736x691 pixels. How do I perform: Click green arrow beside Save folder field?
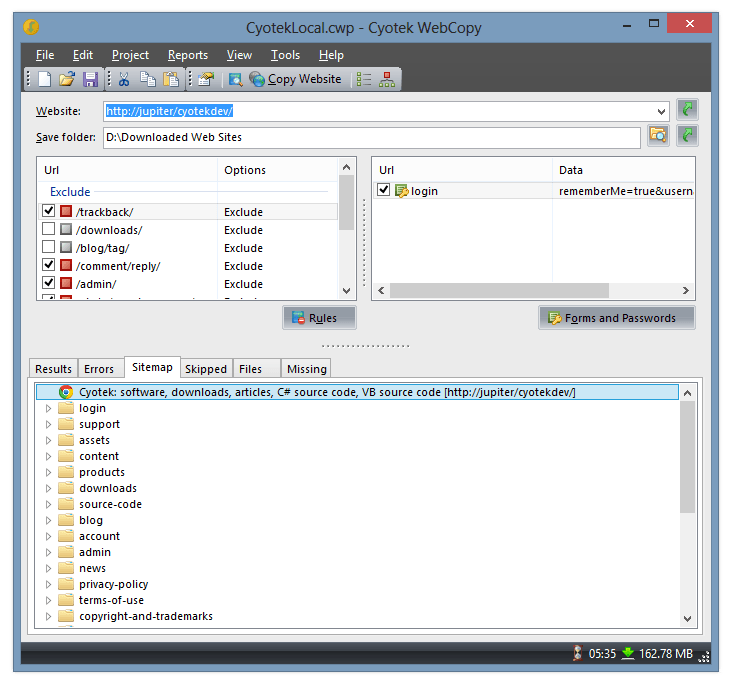pos(687,136)
